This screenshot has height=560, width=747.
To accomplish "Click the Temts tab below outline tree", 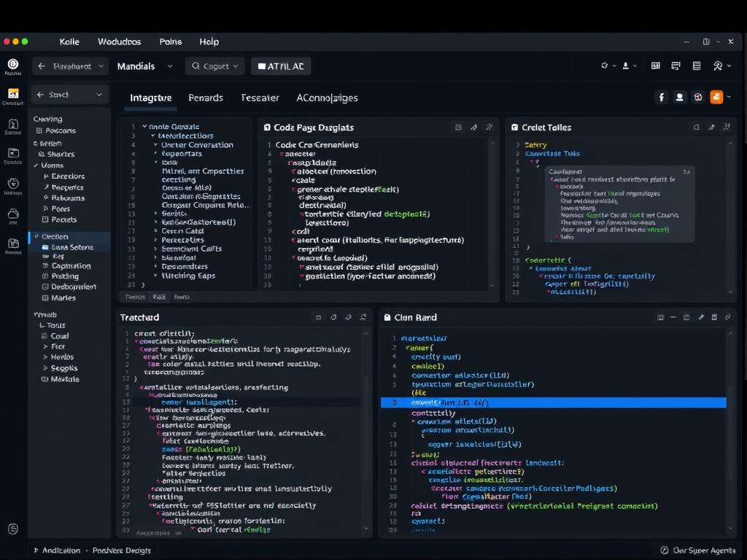I will coord(135,297).
